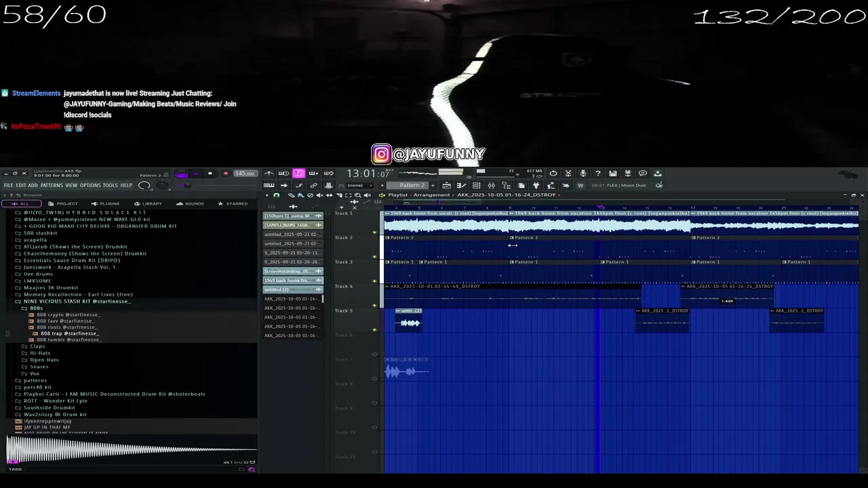
Task: Open the Channel rack view
Action: 477,185
